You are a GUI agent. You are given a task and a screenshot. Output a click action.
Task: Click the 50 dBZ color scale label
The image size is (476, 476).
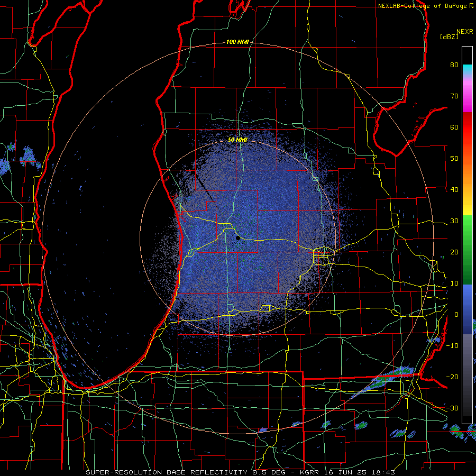(x=454, y=159)
